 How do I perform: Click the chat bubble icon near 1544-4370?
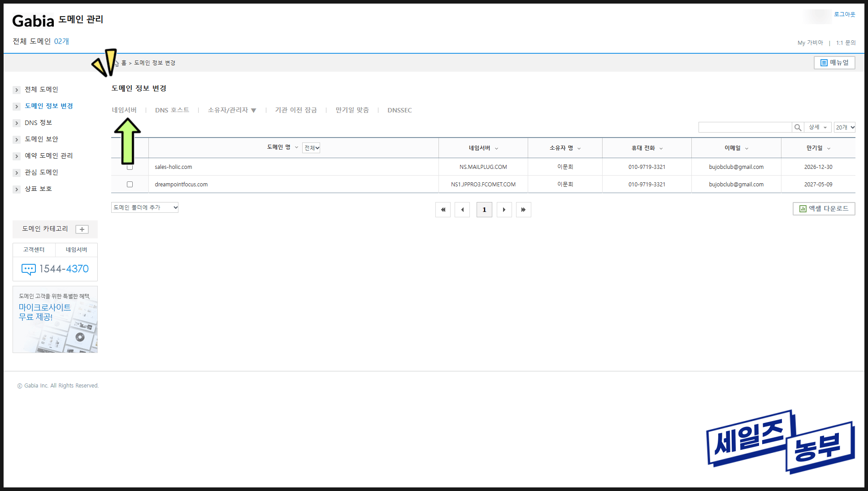coord(29,269)
